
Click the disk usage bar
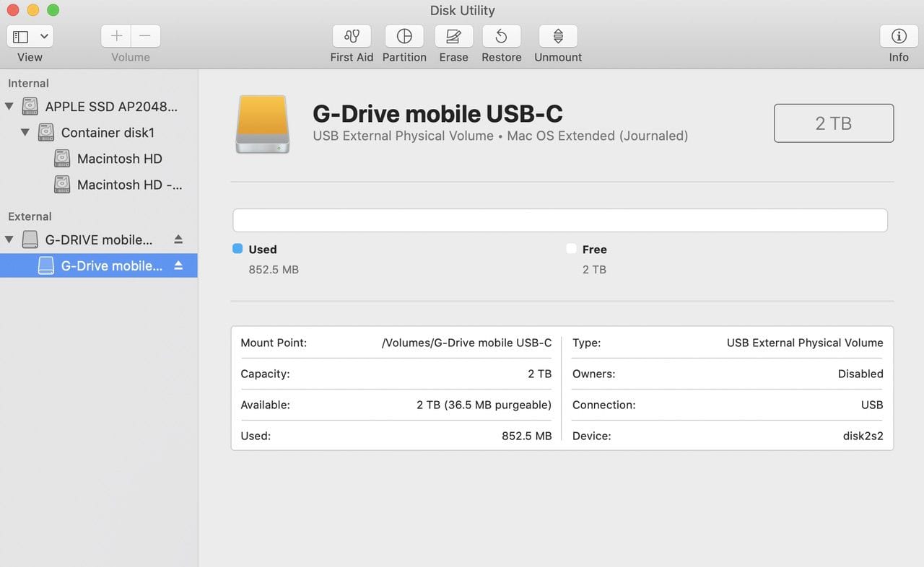click(x=559, y=221)
